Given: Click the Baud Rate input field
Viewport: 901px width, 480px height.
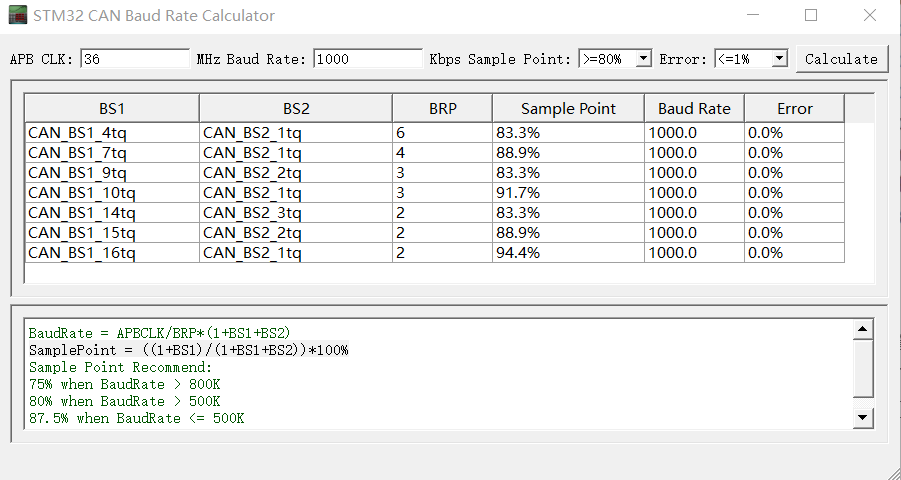Looking at the screenshot, I should point(368,59).
